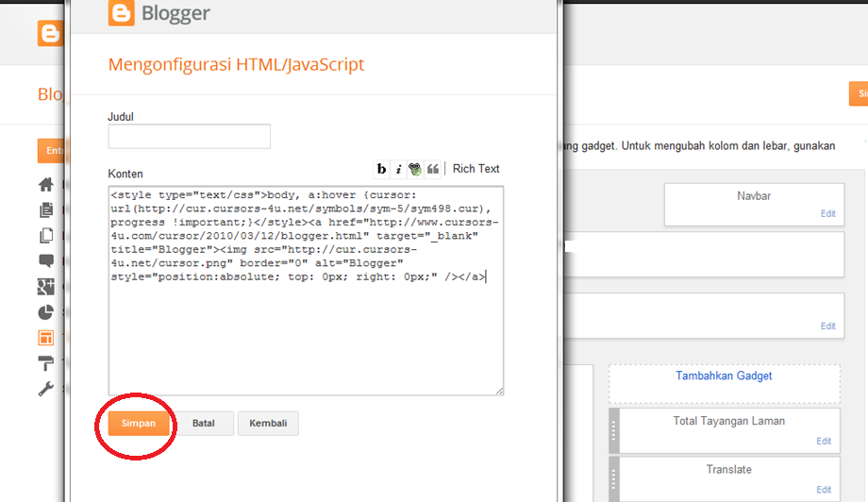Click the Mengonfigurasi HTML/JavaScript heading
Screen dimensions: 868x502
tap(236, 64)
